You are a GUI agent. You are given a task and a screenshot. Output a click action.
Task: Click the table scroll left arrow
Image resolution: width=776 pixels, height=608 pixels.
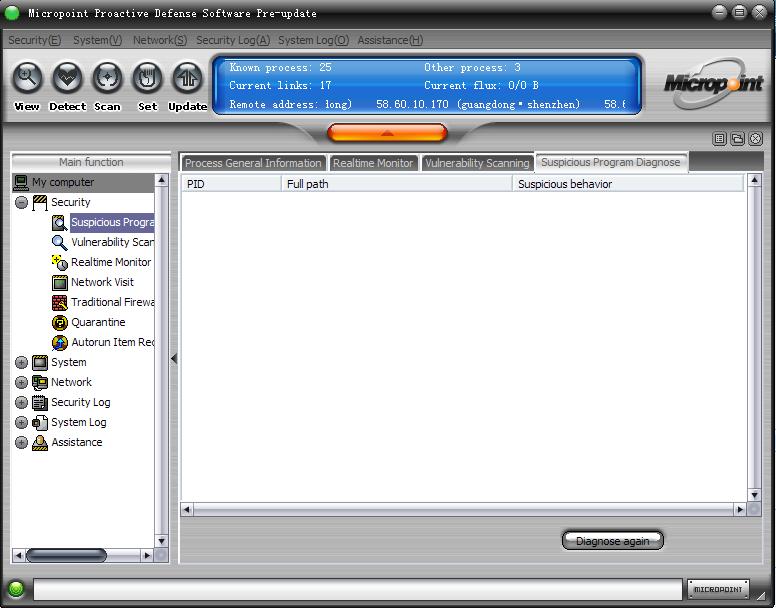pos(187,509)
